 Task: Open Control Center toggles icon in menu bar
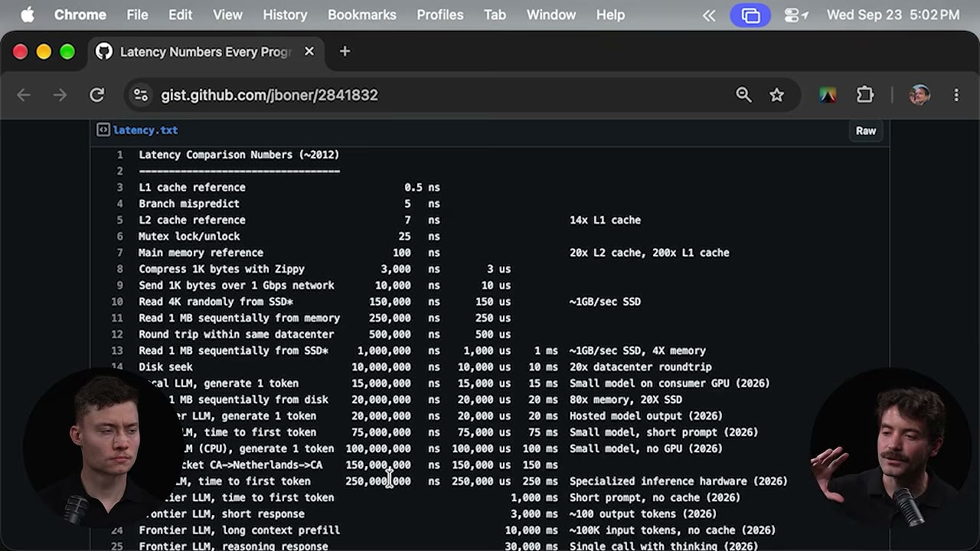pyautogui.click(x=796, y=15)
